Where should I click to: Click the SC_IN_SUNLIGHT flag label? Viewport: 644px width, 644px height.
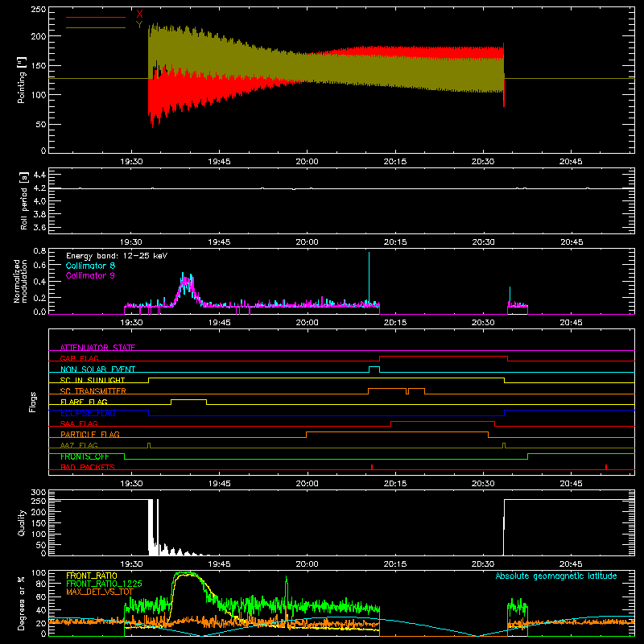93,380
